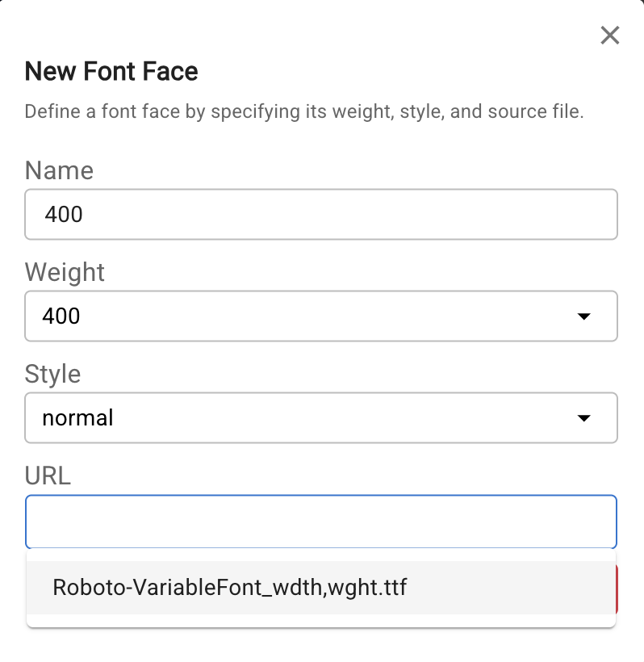This screenshot has height=662, width=644.
Task: Click the URL field label
Action: pyautogui.click(x=48, y=476)
